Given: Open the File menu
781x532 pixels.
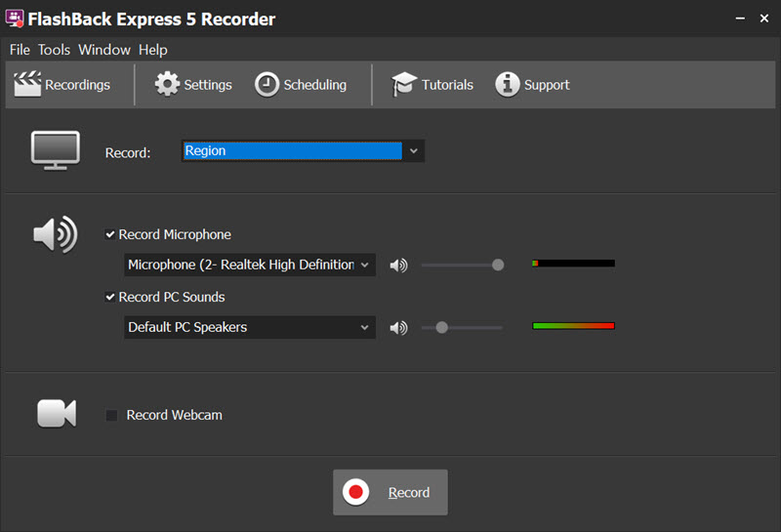Looking at the screenshot, I should coord(20,50).
